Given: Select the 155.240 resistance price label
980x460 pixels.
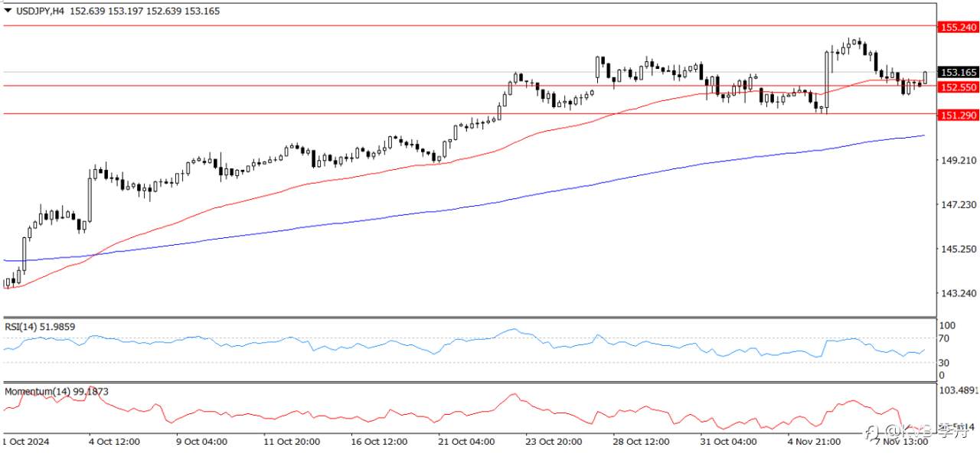Looking at the screenshot, I should tap(958, 27).
